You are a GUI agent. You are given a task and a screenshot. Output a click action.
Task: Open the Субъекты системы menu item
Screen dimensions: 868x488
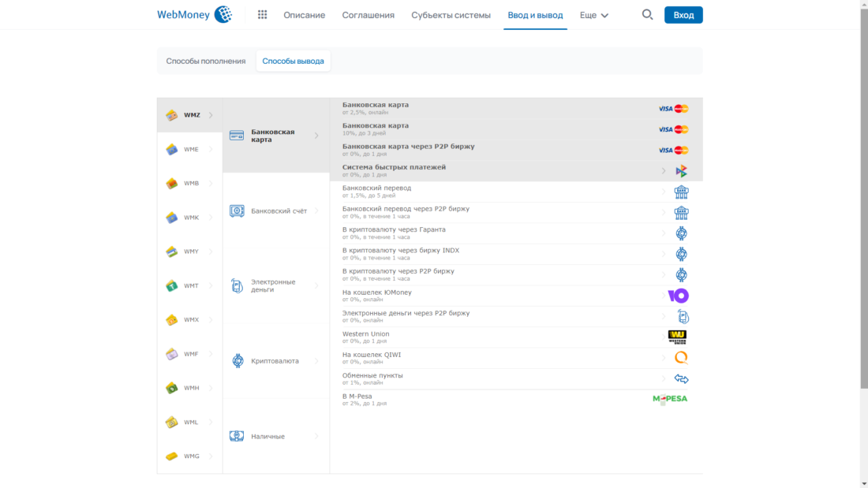click(451, 15)
